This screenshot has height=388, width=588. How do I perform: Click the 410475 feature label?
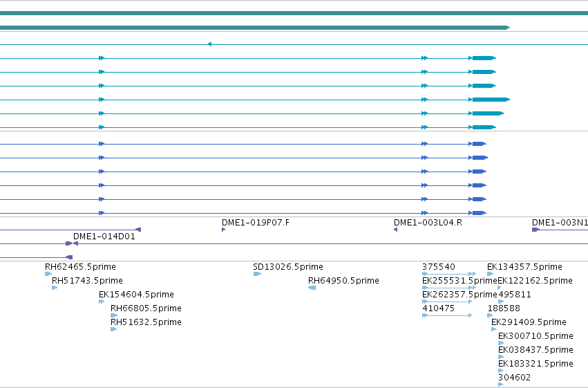point(438,308)
